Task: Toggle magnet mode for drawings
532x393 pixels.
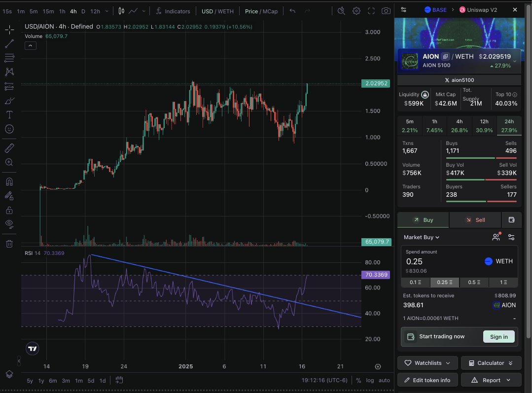Action: pyautogui.click(x=9, y=181)
